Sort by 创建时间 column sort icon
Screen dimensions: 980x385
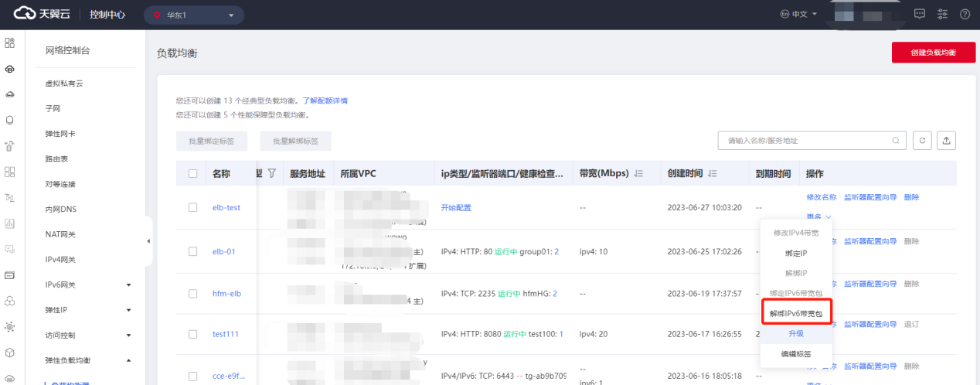(713, 174)
